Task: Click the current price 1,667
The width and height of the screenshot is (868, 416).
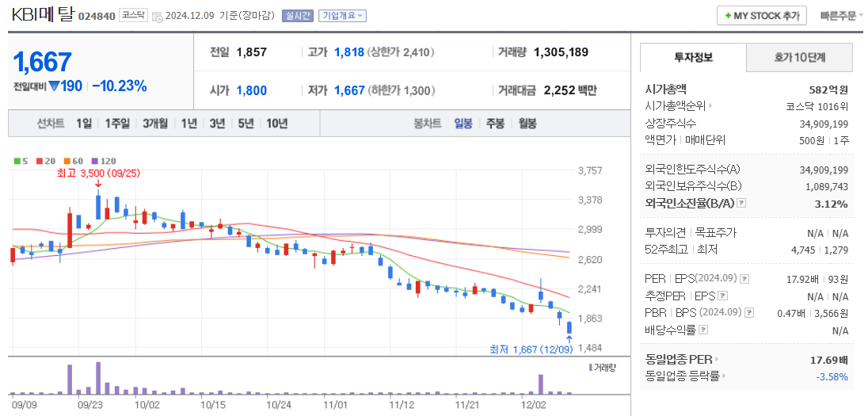Action: pyautogui.click(x=42, y=62)
